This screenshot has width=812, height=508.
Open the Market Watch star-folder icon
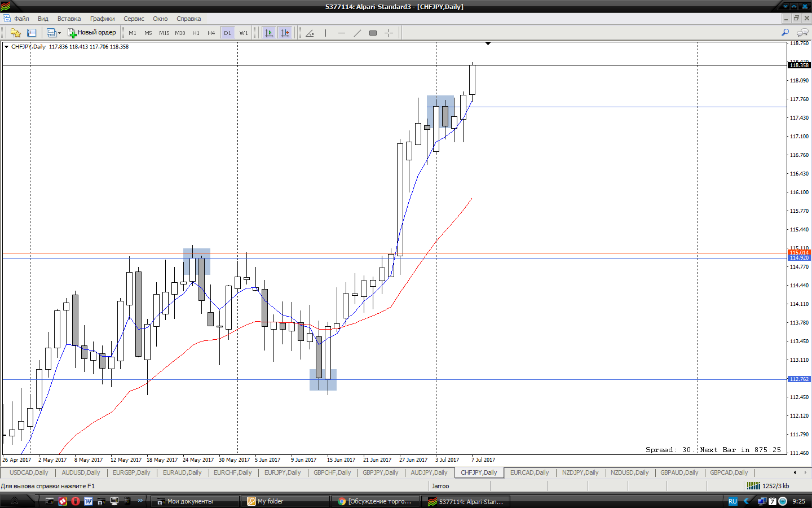coord(15,33)
